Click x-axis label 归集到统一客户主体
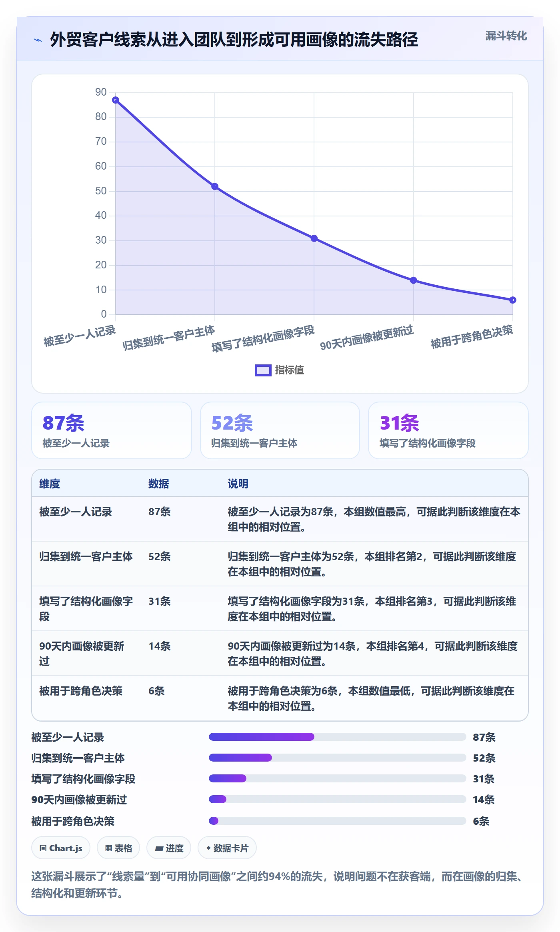This screenshot has width=560, height=932. (x=169, y=338)
